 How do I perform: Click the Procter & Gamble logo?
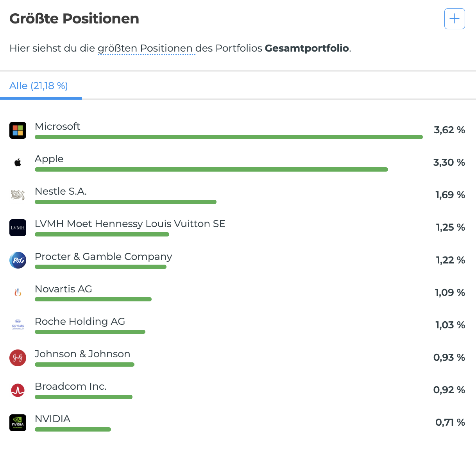18,260
